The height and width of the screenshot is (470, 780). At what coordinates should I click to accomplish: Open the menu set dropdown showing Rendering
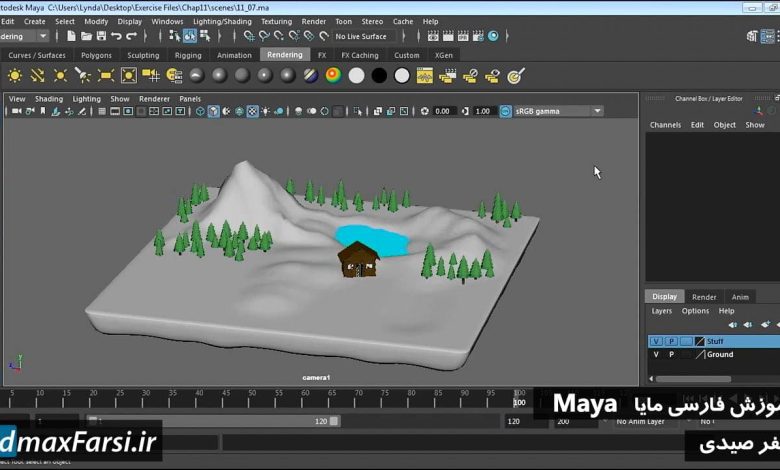point(24,36)
